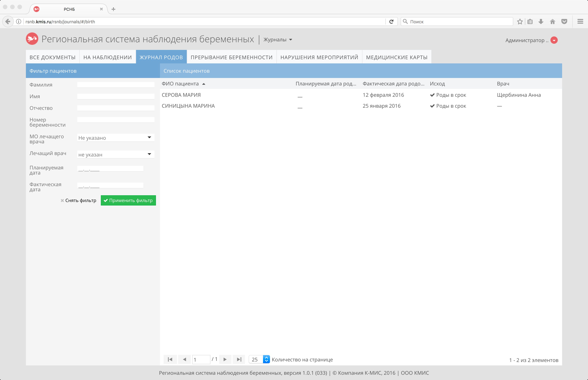588x380 pixels.
Task: Open ПРЕРЫВАНИЕ БЕРЕМЕННОСТИ tab
Action: pyautogui.click(x=231, y=57)
